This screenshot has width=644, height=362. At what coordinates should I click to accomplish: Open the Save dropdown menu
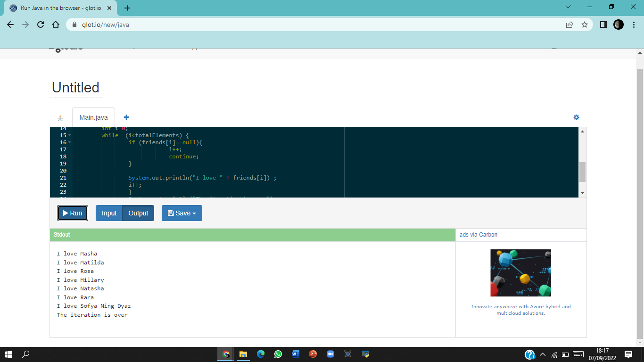tap(182, 213)
